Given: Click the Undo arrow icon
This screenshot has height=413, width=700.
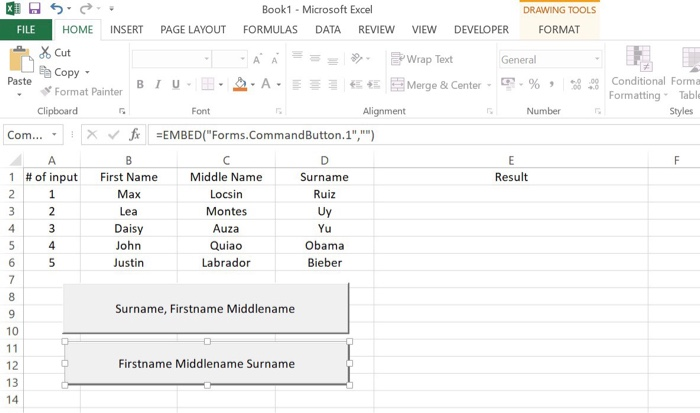Looking at the screenshot, I should click(x=57, y=8).
